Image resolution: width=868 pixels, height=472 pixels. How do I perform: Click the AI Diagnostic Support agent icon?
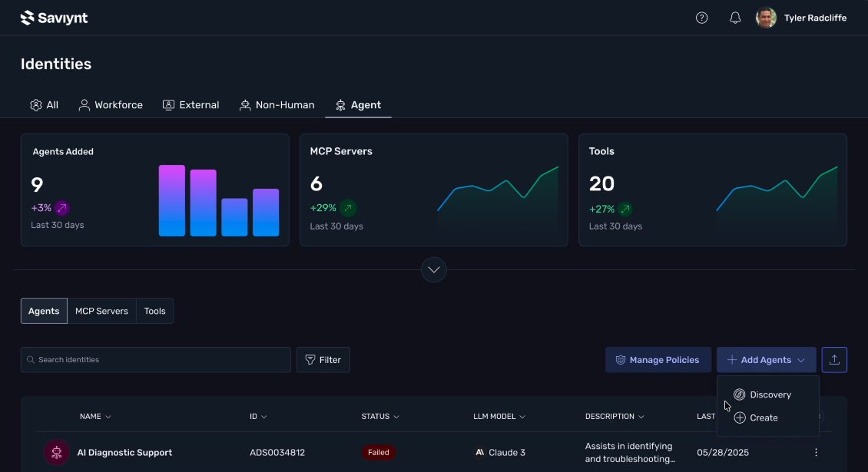coord(56,453)
